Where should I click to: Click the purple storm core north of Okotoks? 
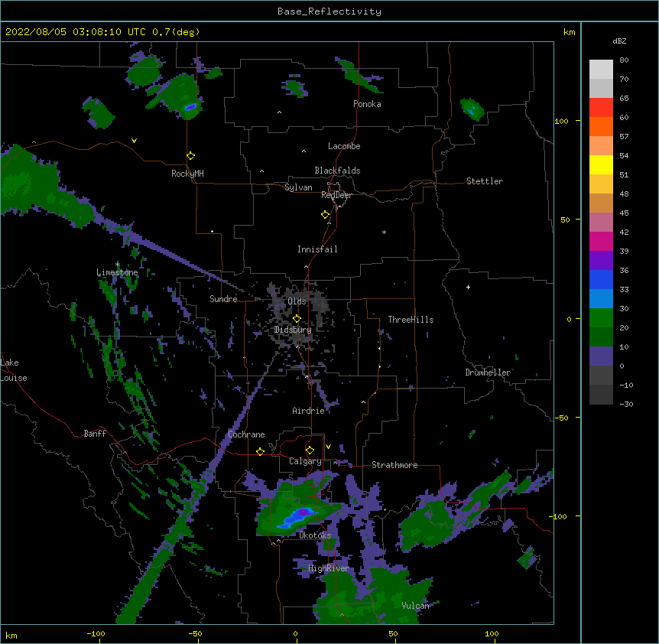pyautogui.click(x=303, y=512)
